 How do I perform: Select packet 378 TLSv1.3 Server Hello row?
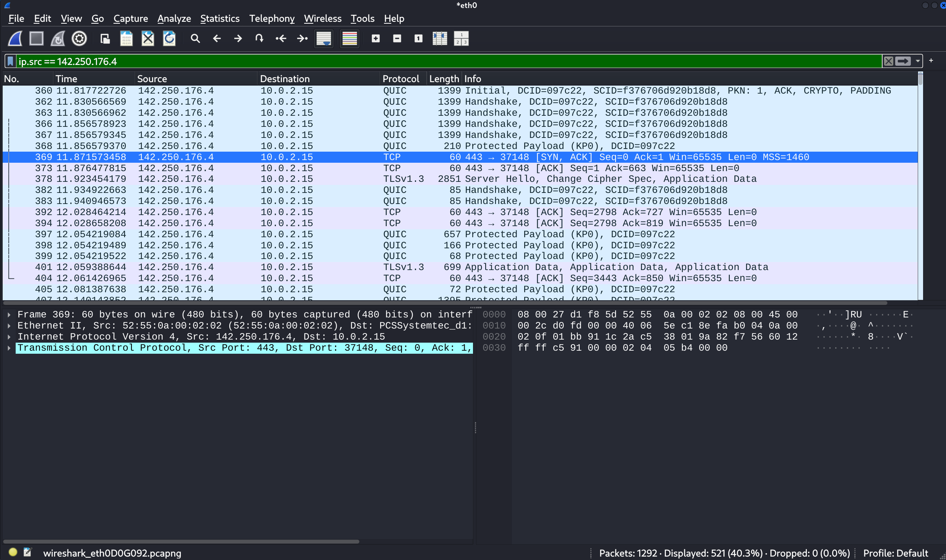460,179
